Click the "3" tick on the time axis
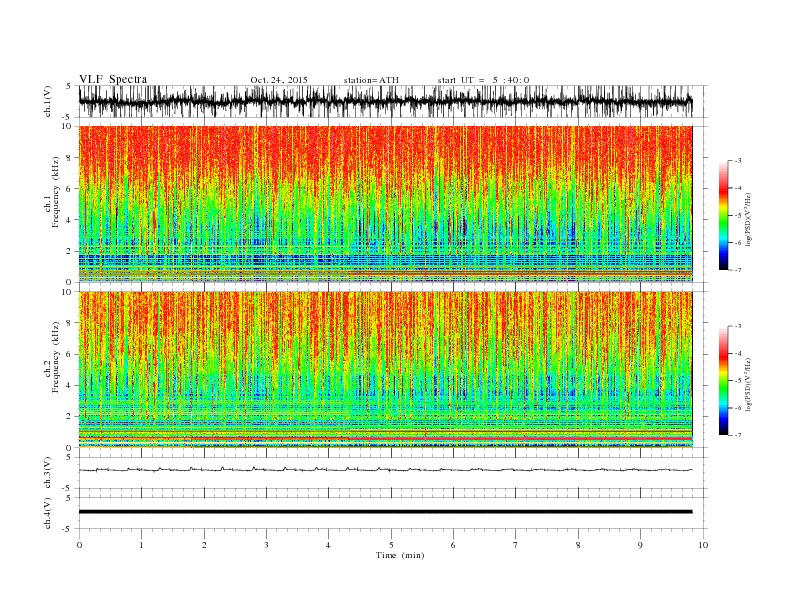The height and width of the screenshot is (612, 792). 266,545
